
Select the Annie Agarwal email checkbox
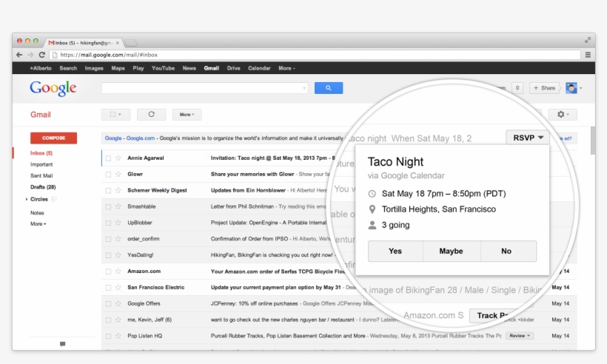pyautogui.click(x=108, y=158)
